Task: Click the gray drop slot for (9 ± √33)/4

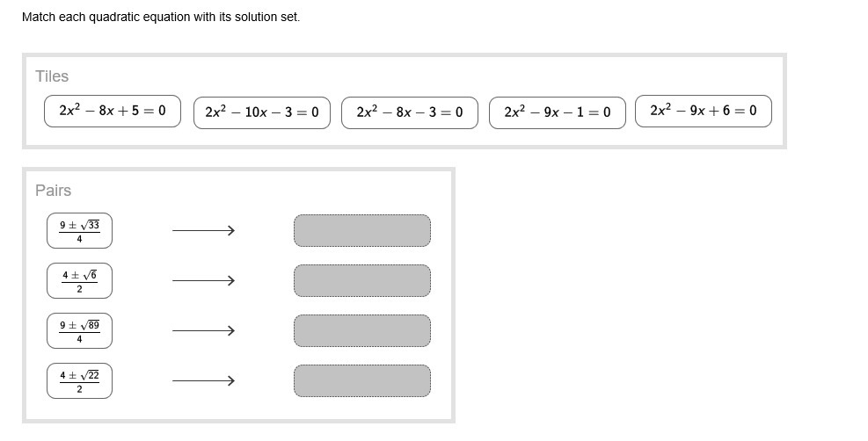Action: tap(362, 231)
